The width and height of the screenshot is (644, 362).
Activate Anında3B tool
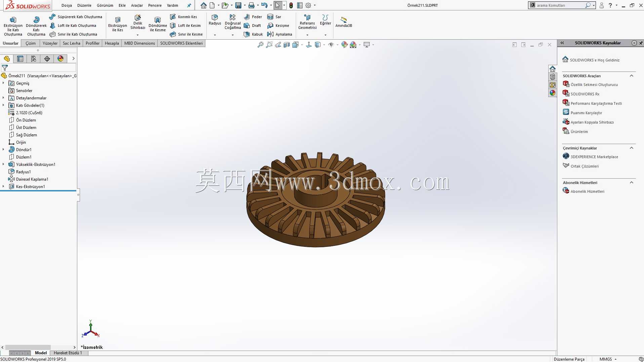[x=344, y=22]
